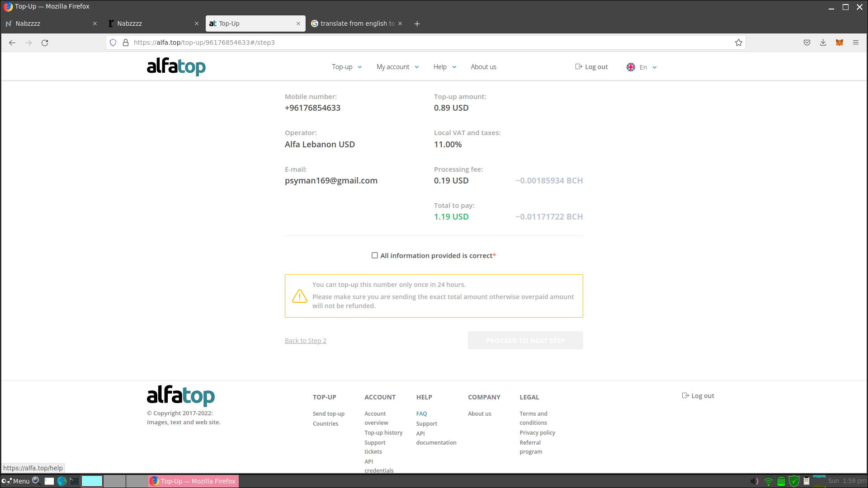
Task: Click the e-mail psyman169@gmail.com
Action: pyautogui.click(x=331, y=181)
